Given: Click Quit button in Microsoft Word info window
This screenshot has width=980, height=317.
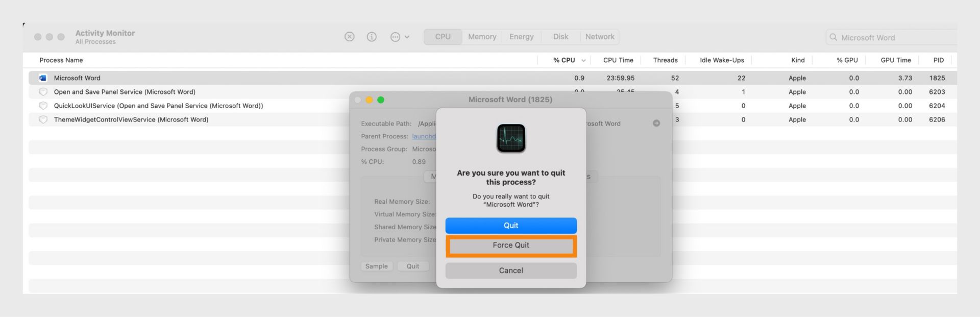Looking at the screenshot, I should 413,266.
